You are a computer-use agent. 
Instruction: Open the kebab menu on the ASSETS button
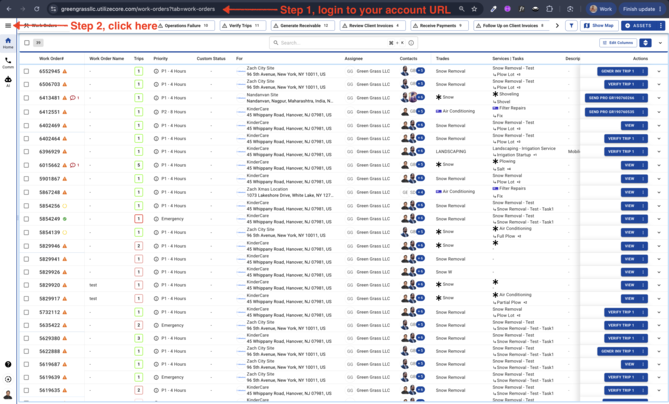click(x=660, y=26)
